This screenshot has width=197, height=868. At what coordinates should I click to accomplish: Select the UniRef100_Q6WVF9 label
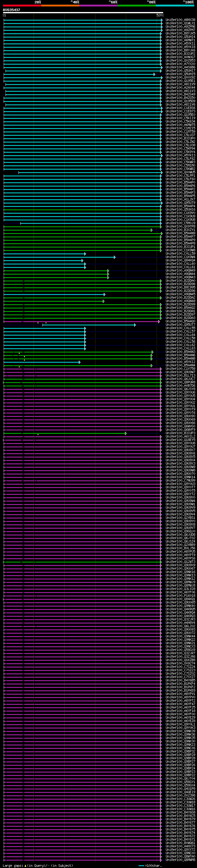(x=180, y=430)
